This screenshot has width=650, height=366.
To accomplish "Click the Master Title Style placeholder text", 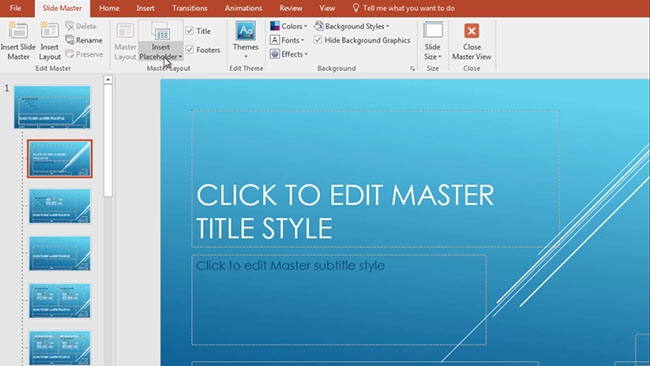I will coord(345,211).
